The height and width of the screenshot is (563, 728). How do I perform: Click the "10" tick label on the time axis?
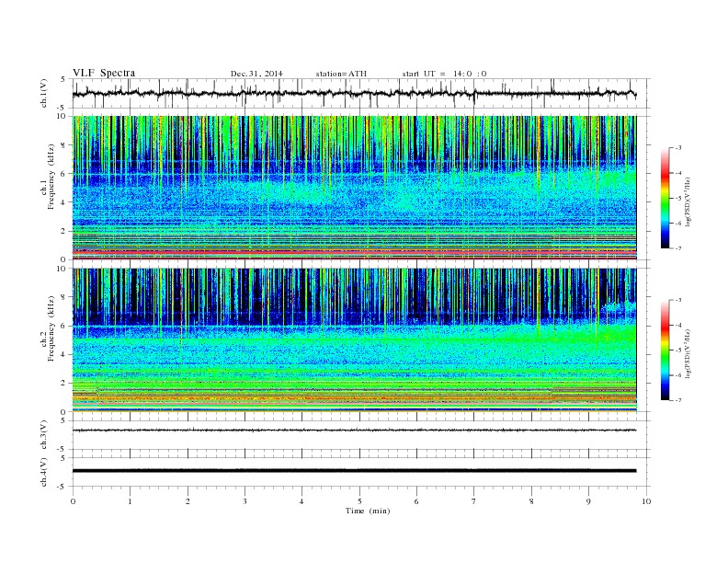tap(646, 501)
